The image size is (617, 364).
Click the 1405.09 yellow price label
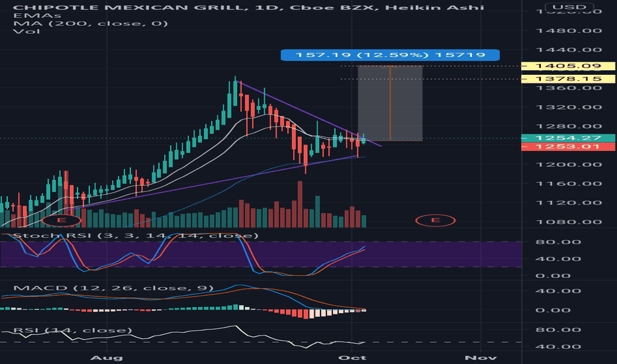pyautogui.click(x=568, y=66)
